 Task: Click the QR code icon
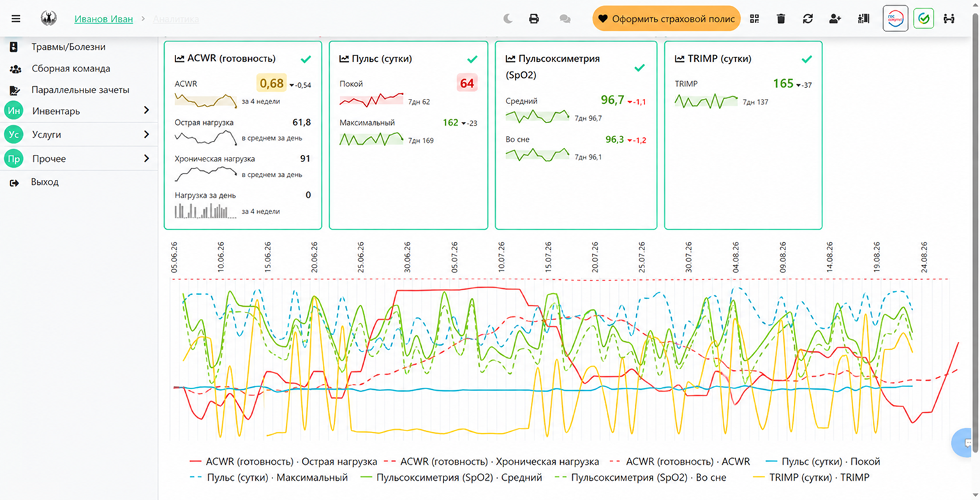[755, 18]
